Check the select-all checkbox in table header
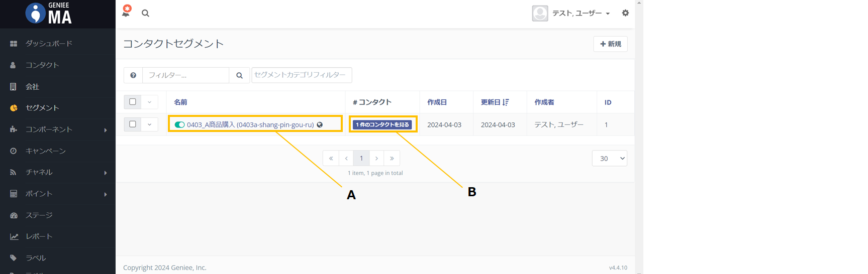This screenshot has width=868, height=274. 133,102
